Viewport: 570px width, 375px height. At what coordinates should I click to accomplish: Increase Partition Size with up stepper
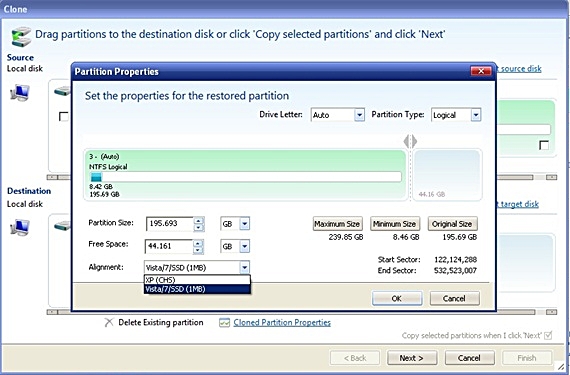[198, 221]
